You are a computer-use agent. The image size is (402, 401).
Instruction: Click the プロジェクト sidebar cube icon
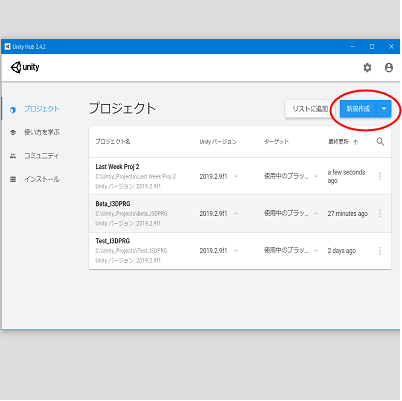[x=13, y=110]
